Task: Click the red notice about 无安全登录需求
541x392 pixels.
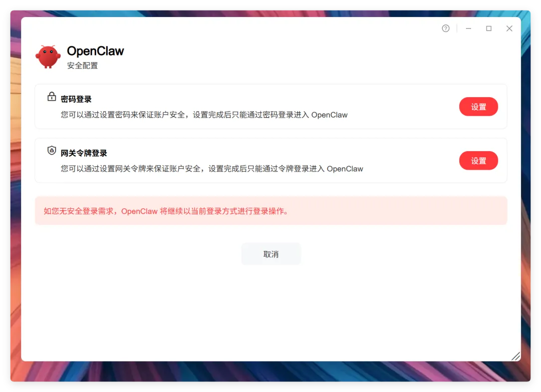Action: click(x=271, y=211)
